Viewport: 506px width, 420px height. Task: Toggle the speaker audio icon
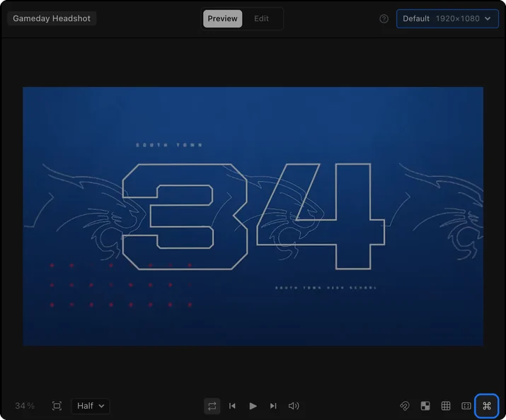[x=294, y=406]
